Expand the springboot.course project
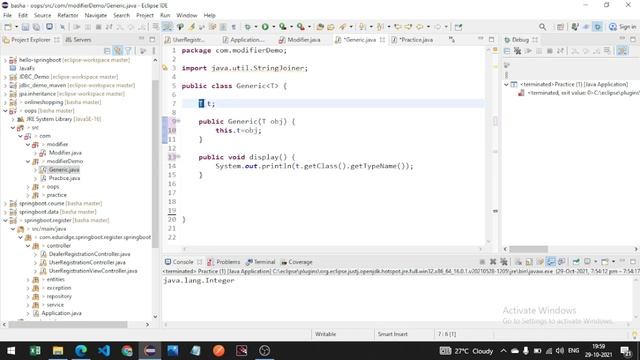The height and width of the screenshot is (360, 640). (5, 203)
